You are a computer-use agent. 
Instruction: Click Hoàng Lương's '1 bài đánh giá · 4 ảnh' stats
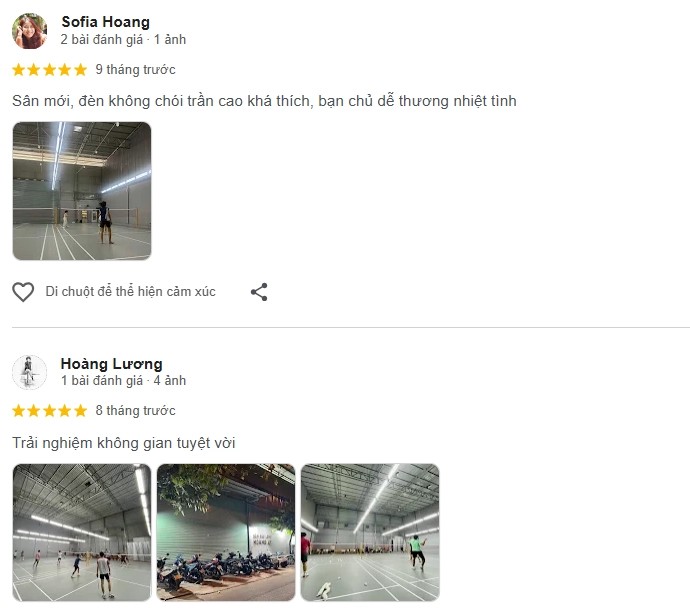pos(123,381)
